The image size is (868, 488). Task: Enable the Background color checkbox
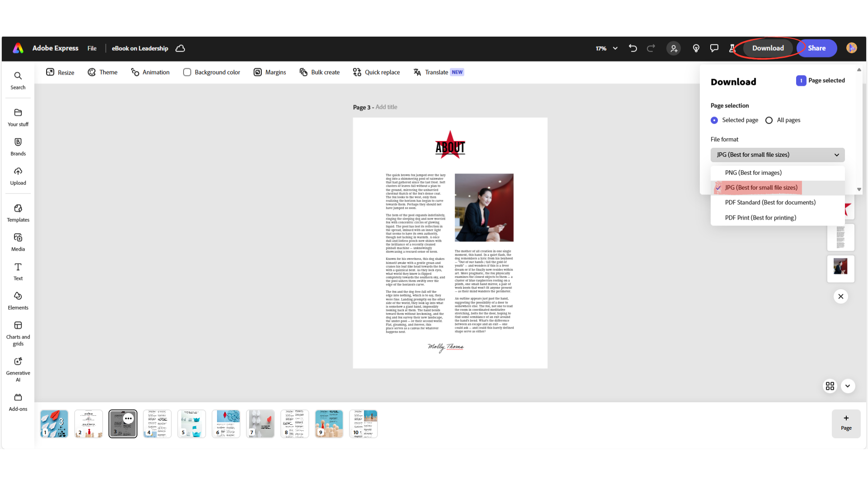[187, 72]
